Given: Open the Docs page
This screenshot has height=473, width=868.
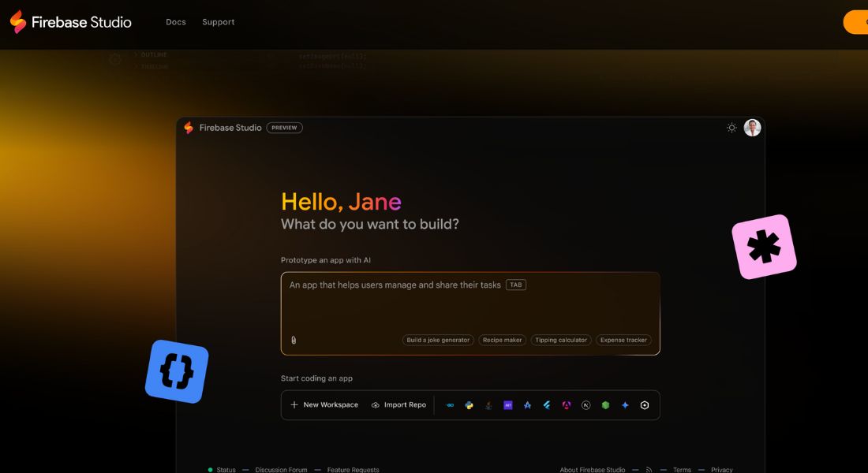Looking at the screenshot, I should pyautogui.click(x=175, y=22).
